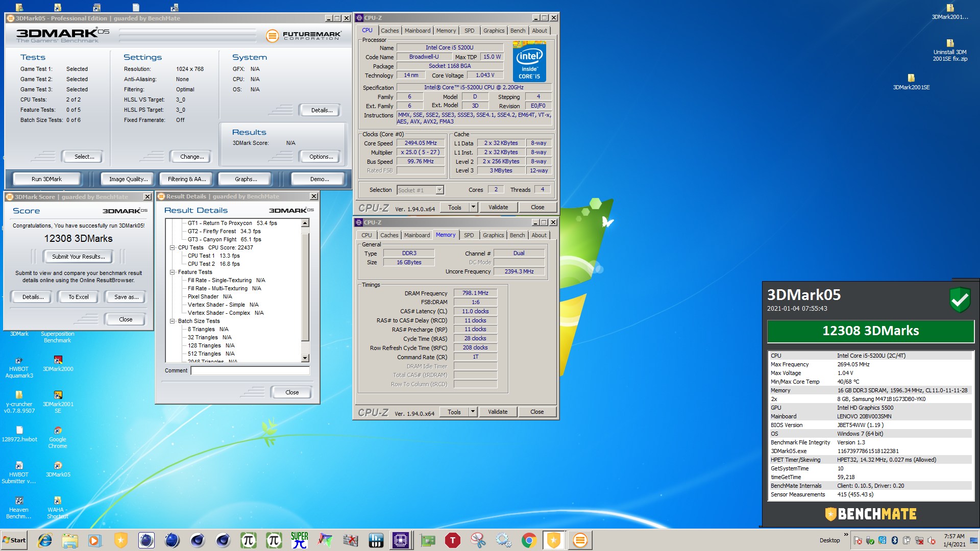The height and width of the screenshot is (551, 980).
Task: Click the Change button under Settings
Action: tap(192, 157)
